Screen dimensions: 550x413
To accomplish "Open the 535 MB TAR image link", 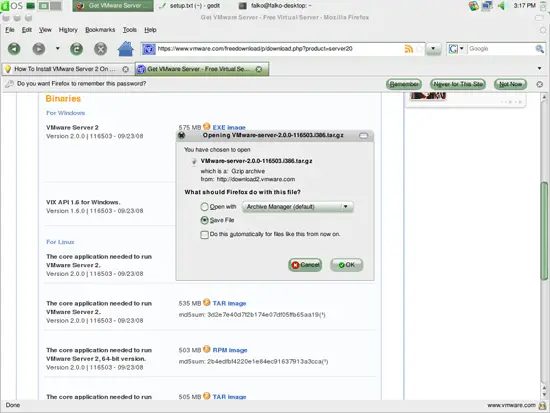I will pyautogui.click(x=229, y=304).
